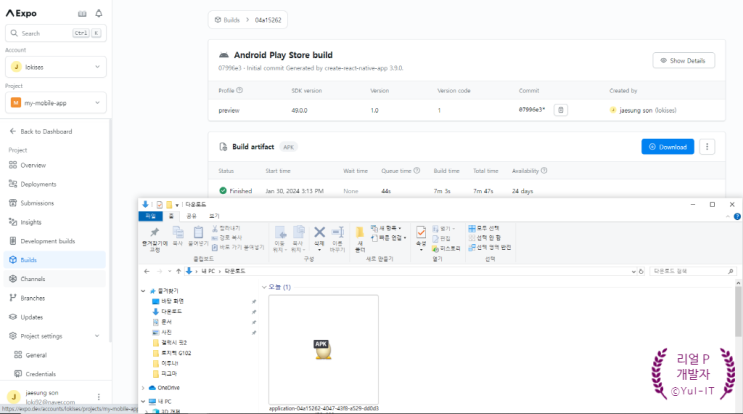Open recent locations dropdown in Explorer

[169, 271]
